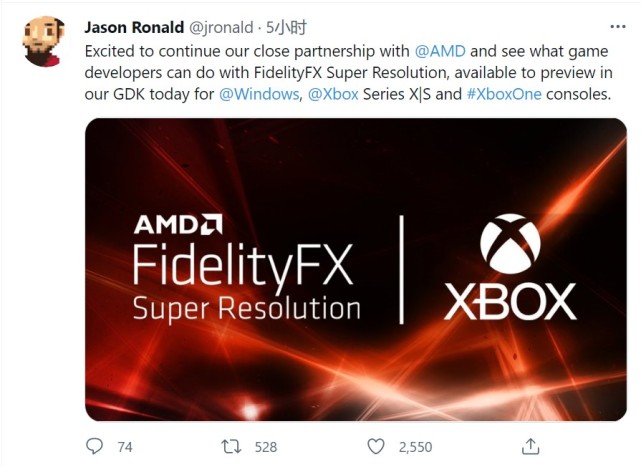This screenshot has width=641, height=467.
Task: Click the share upload icon
Action: (x=530, y=446)
